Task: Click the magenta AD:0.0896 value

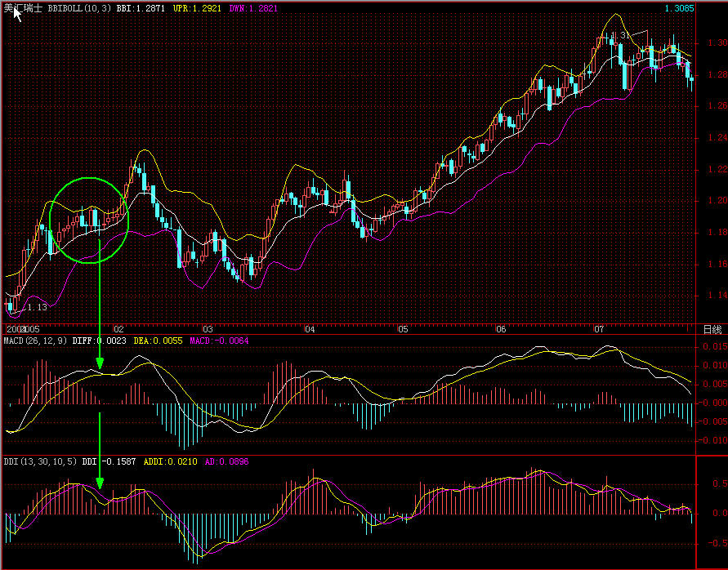Action: [227, 462]
